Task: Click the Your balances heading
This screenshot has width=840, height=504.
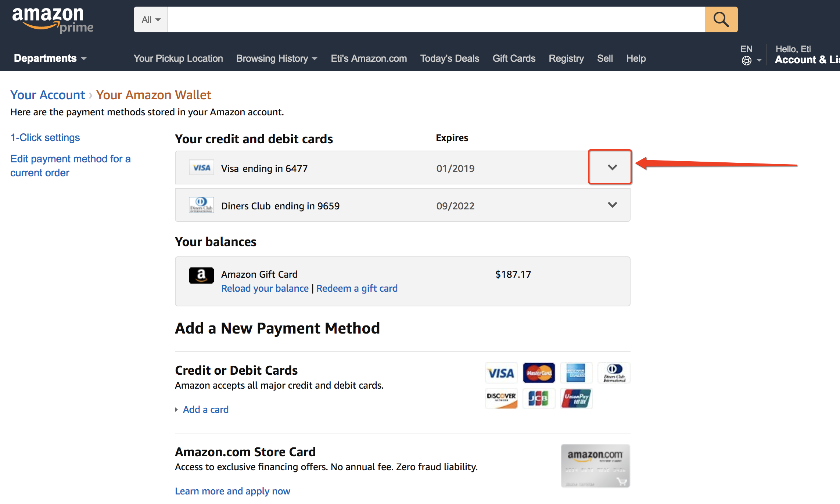Action: coord(216,242)
